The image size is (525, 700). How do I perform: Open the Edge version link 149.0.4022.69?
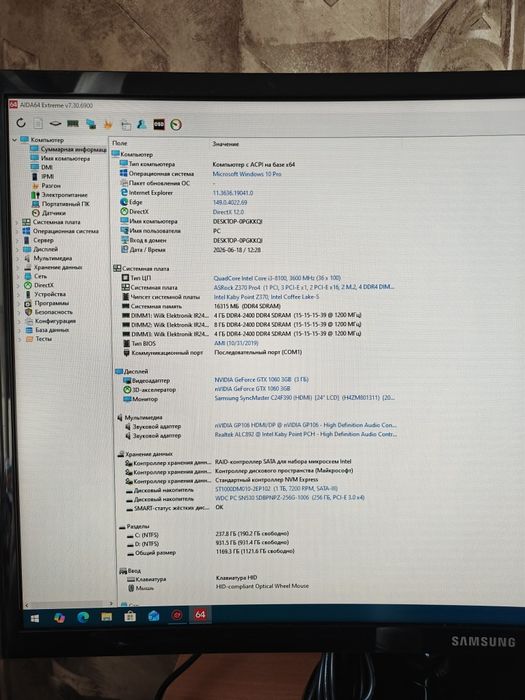point(230,202)
